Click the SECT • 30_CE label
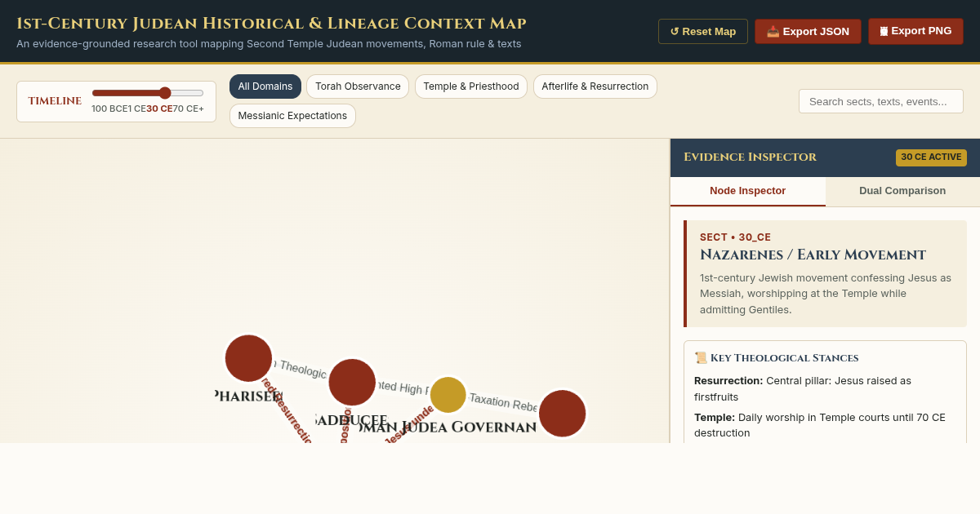Screen dimensions: 980x514 [735, 237]
